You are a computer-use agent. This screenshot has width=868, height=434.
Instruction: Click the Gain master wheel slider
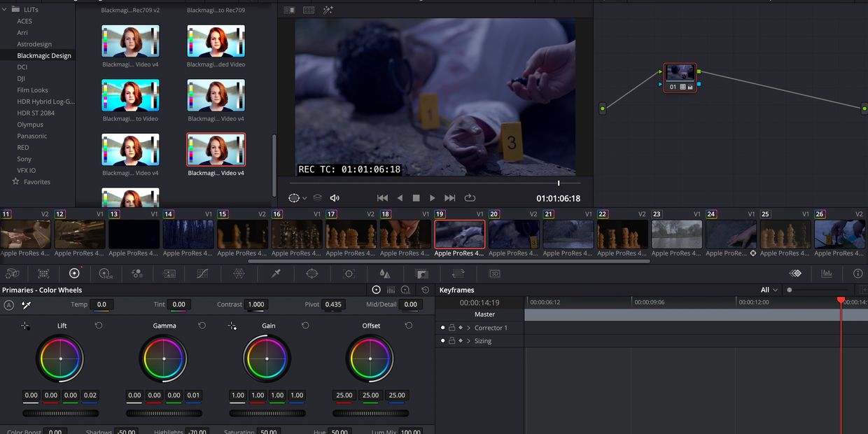click(x=267, y=413)
